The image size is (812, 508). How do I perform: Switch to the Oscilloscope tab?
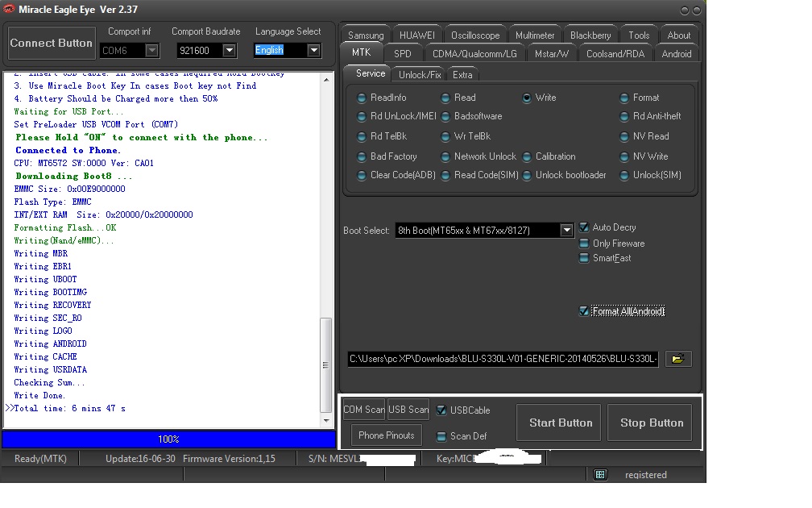coord(475,35)
